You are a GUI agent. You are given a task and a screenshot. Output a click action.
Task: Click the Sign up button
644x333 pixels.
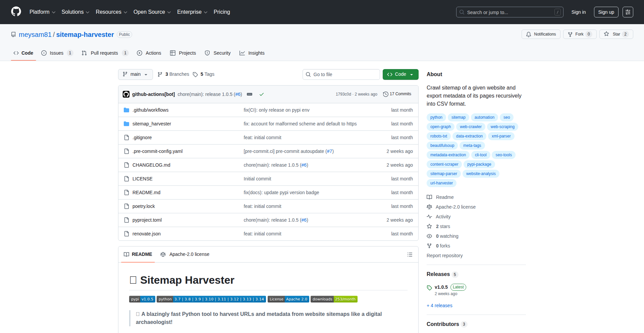(606, 12)
